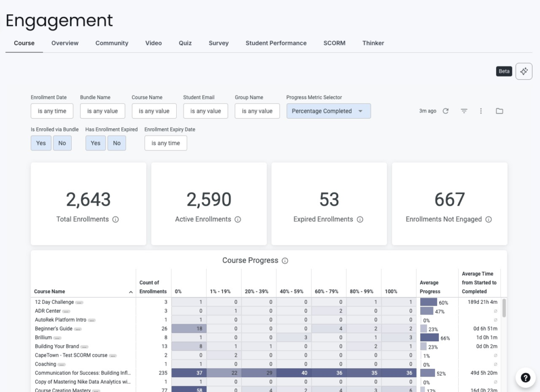This screenshot has height=392, width=540.
Task: Open the Course Name filter
Action: (x=154, y=111)
